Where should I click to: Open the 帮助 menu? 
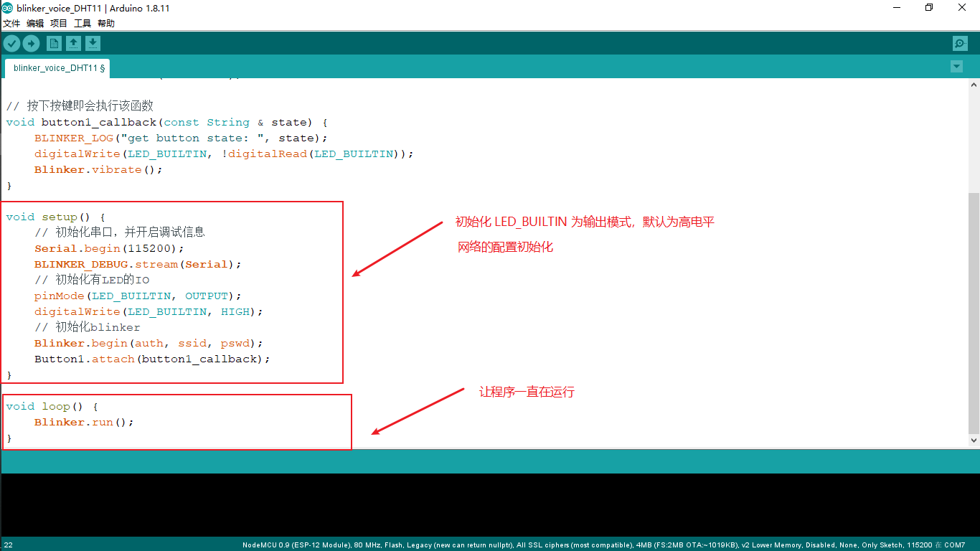105,23
